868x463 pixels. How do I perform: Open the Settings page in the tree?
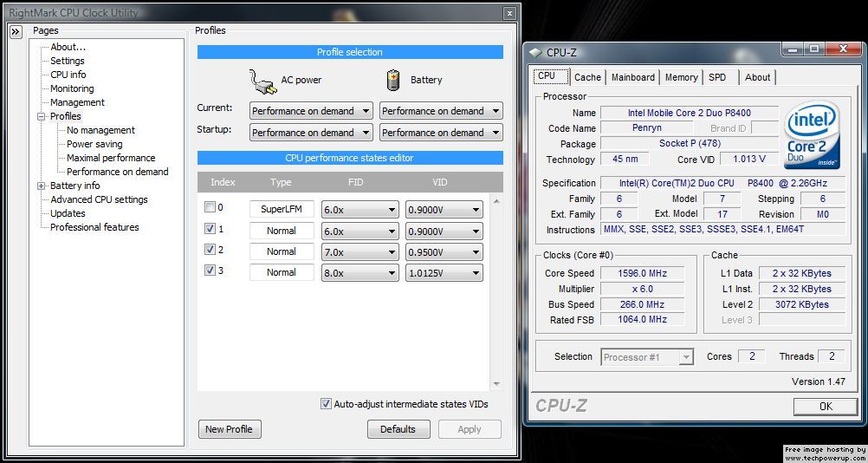click(x=68, y=61)
